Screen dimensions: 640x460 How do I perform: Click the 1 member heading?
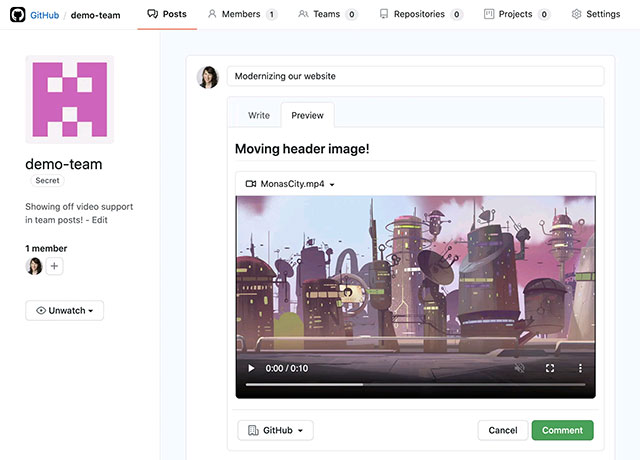pos(46,249)
